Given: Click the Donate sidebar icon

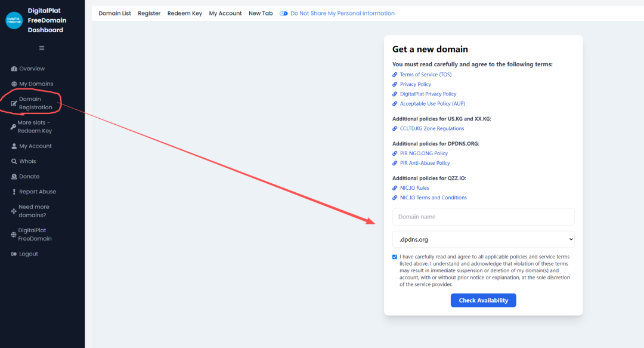Looking at the screenshot, I should [x=14, y=177].
